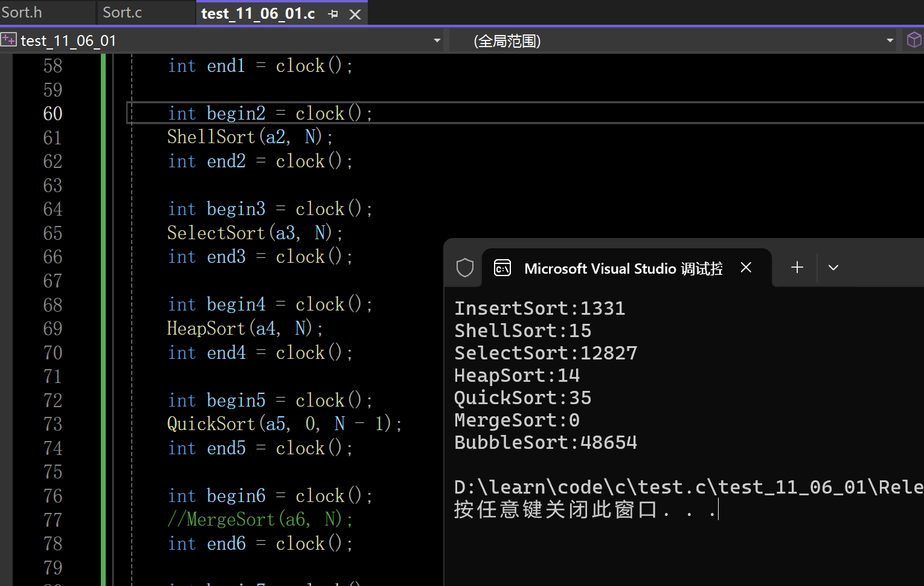Screen dimensions: 924x586
Task: Click the end4 variable on line 70
Action: pos(226,353)
